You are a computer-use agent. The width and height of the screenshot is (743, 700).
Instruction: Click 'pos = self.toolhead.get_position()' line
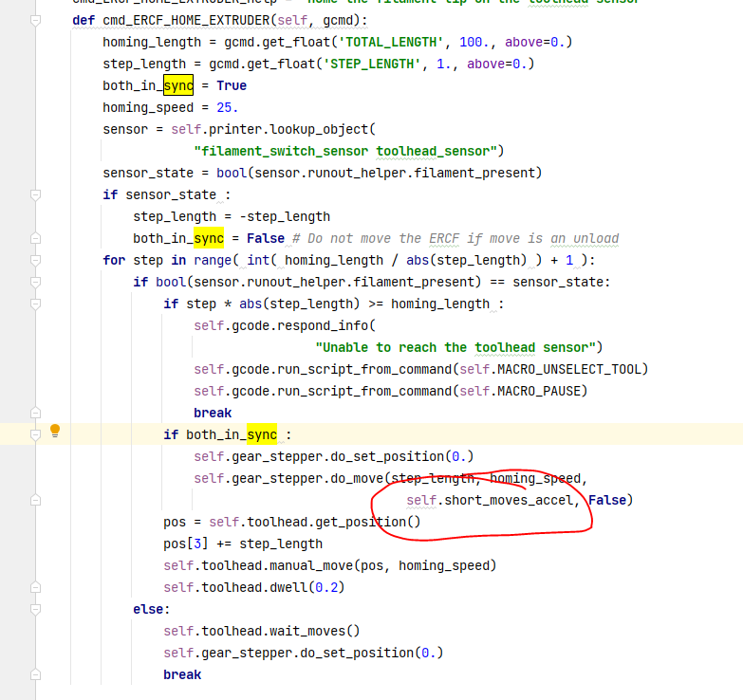292,522
